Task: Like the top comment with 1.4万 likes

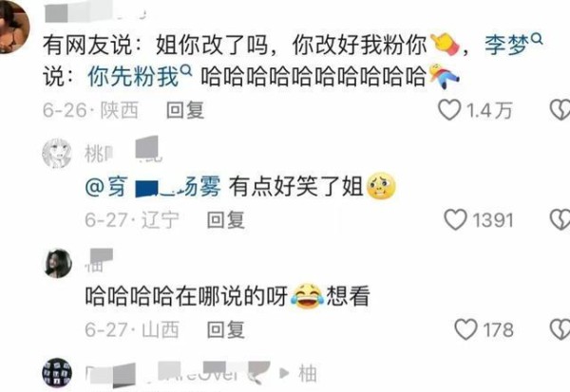Action: point(449,110)
